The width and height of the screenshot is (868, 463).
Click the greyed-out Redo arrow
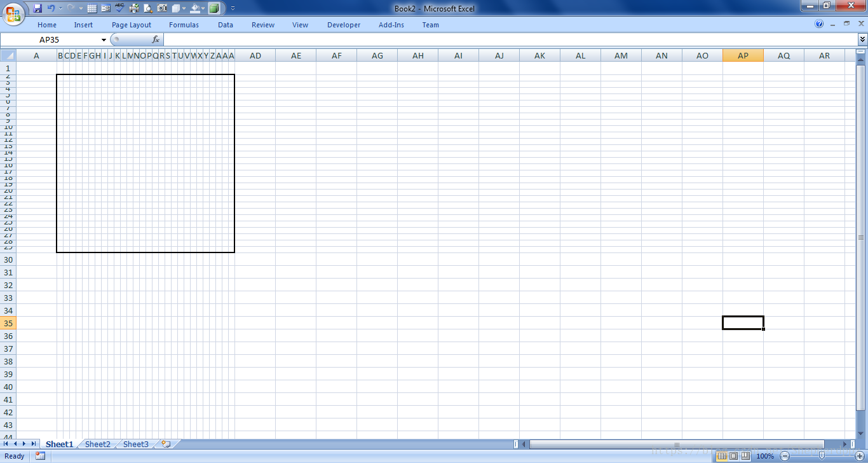(71, 8)
